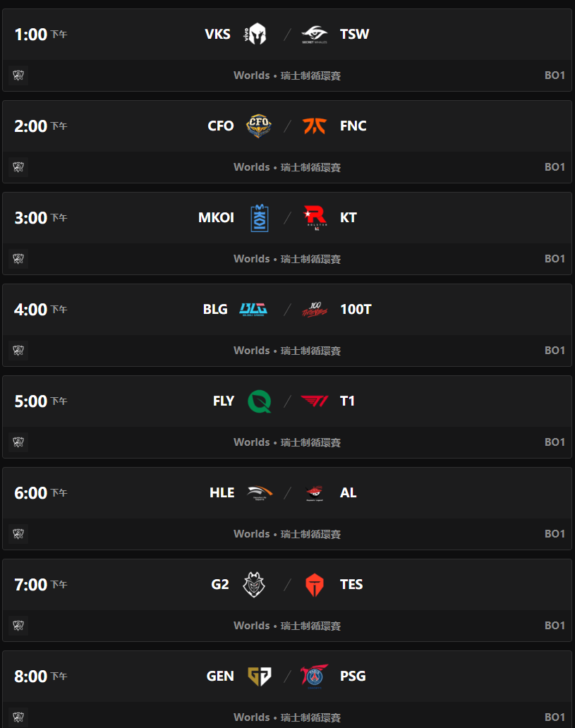The image size is (575, 728).
Task: Click the Bilibili Gaming (BLG) logo
Action: 253,309
